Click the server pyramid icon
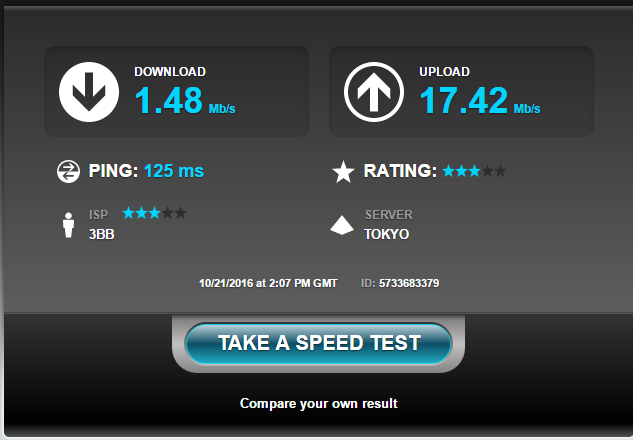This screenshot has width=633, height=440. click(342, 225)
